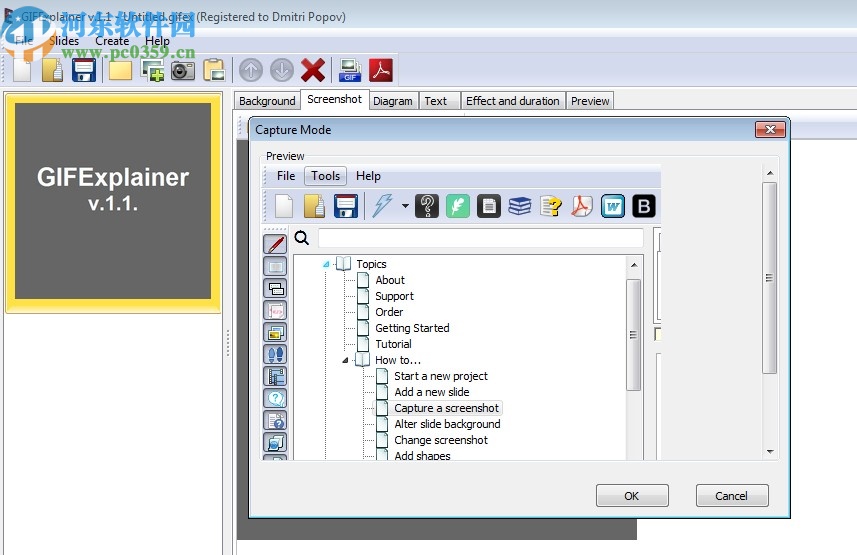Open the Create menu
Screen dimensions: 857x555
(112, 41)
